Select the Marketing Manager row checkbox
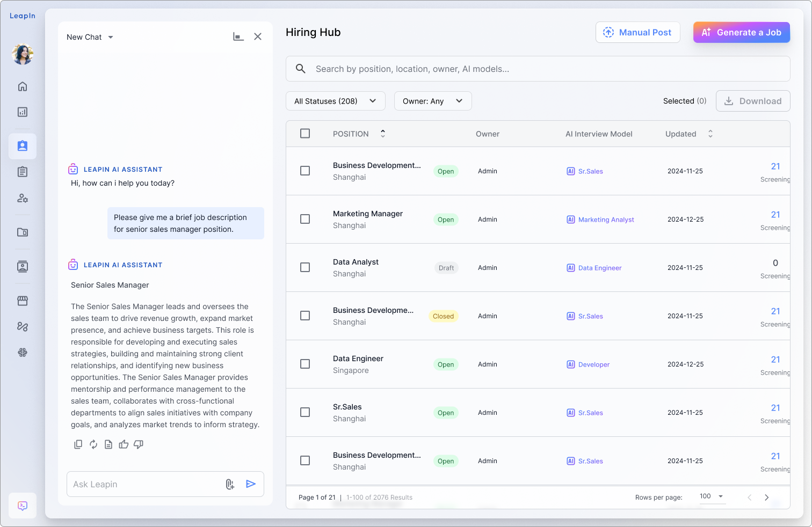This screenshot has height=527, width=812. click(305, 219)
